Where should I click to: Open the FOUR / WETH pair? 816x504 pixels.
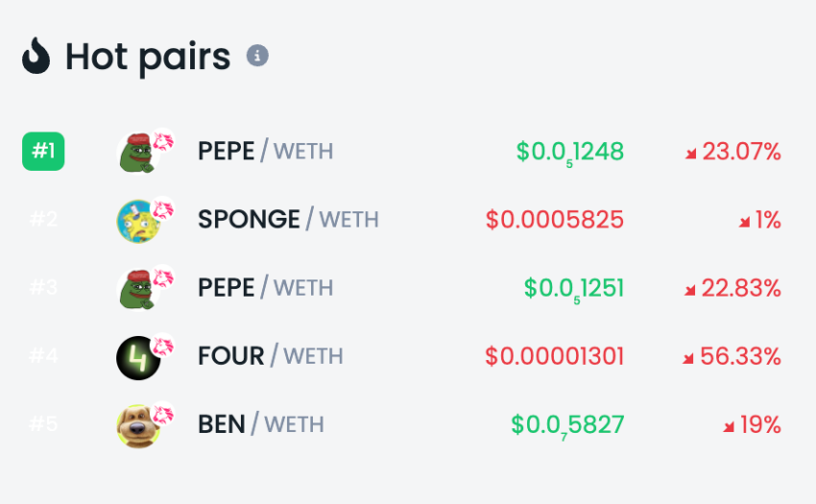click(x=271, y=355)
